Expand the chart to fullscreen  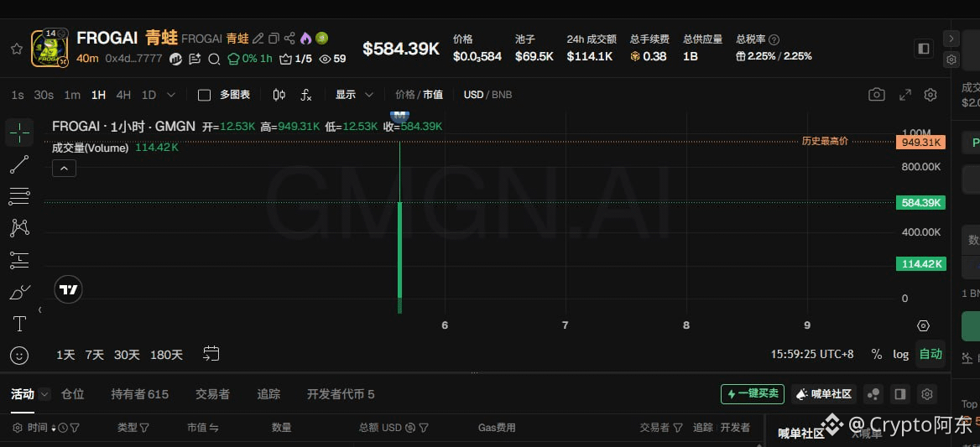(x=904, y=94)
